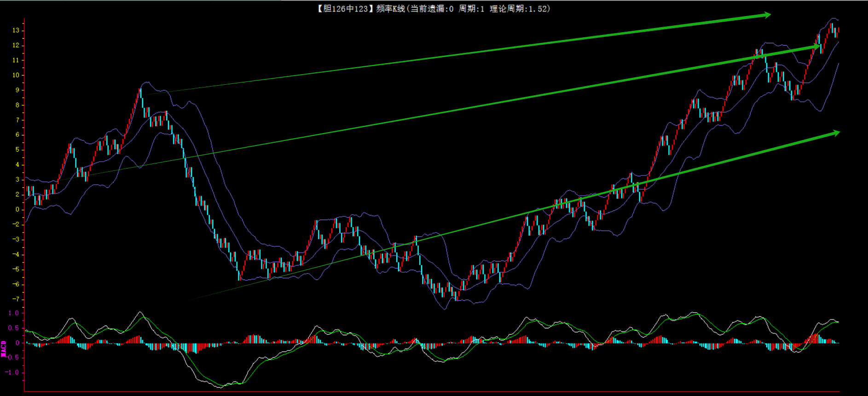Screen dimensions: 868x396
Task: Click the 0 label on the MACD axis
Action: tap(17, 343)
